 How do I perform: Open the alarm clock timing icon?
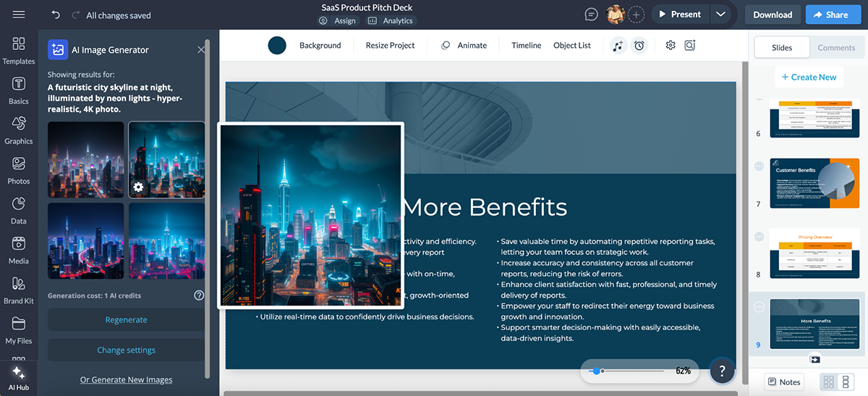[x=639, y=46]
